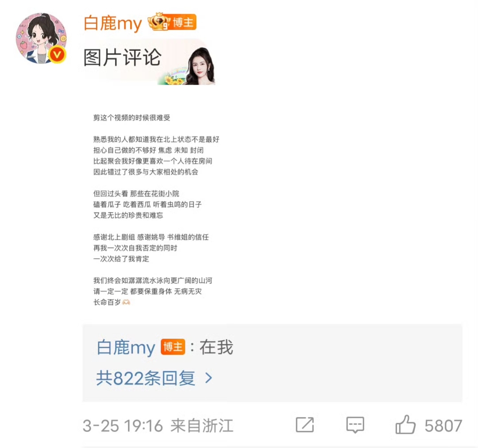Click the chevron arrow after 共822条回复
This screenshot has height=448, width=478.
click(x=208, y=378)
